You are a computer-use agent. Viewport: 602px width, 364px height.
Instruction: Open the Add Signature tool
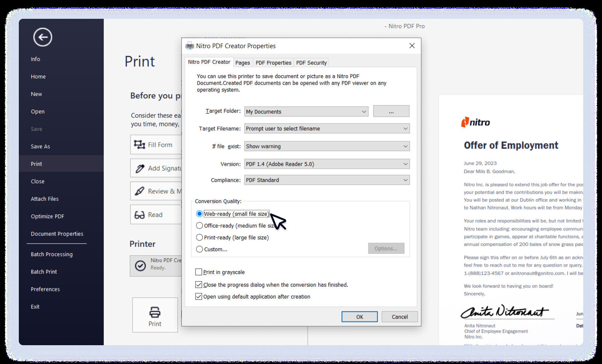click(140, 168)
